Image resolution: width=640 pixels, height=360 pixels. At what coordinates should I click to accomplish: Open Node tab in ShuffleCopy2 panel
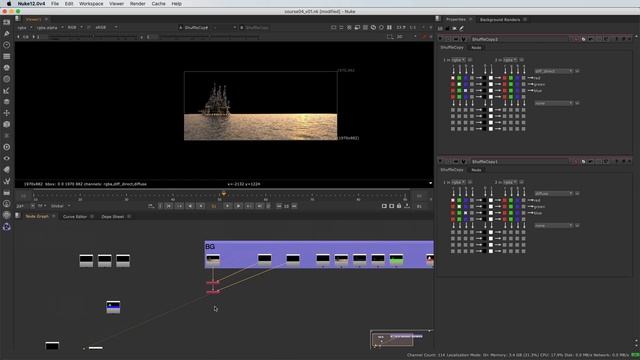(x=476, y=48)
